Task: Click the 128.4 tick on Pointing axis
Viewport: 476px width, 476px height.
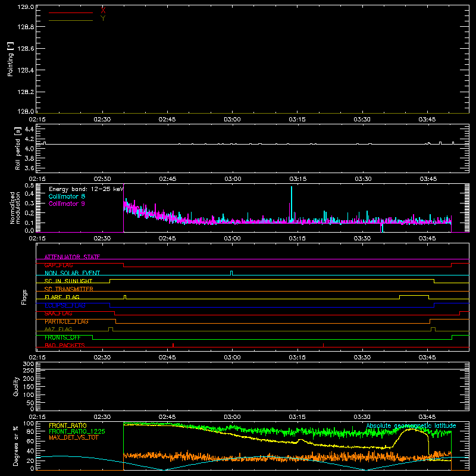Action: pyautogui.click(x=26, y=70)
